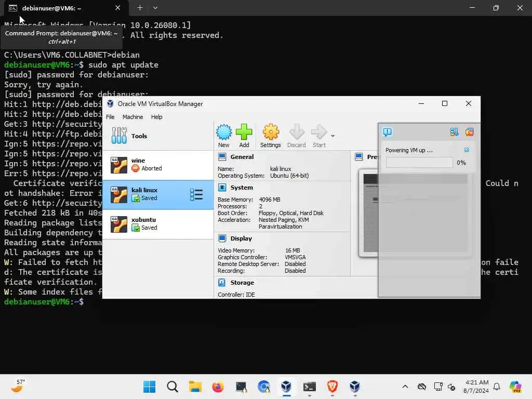Click the System section chip icon
The image size is (532, 399).
pyautogui.click(x=222, y=188)
